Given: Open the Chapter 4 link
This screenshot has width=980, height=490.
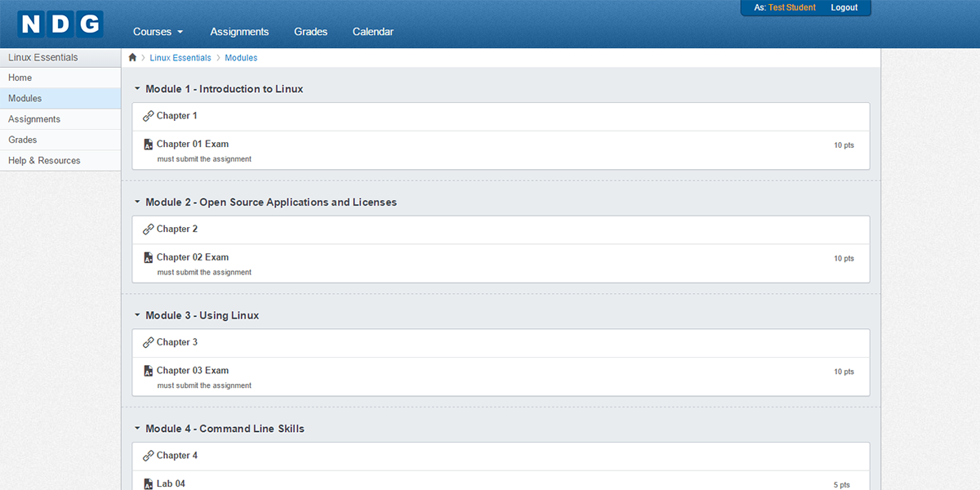Looking at the screenshot, I should point(177,456).
